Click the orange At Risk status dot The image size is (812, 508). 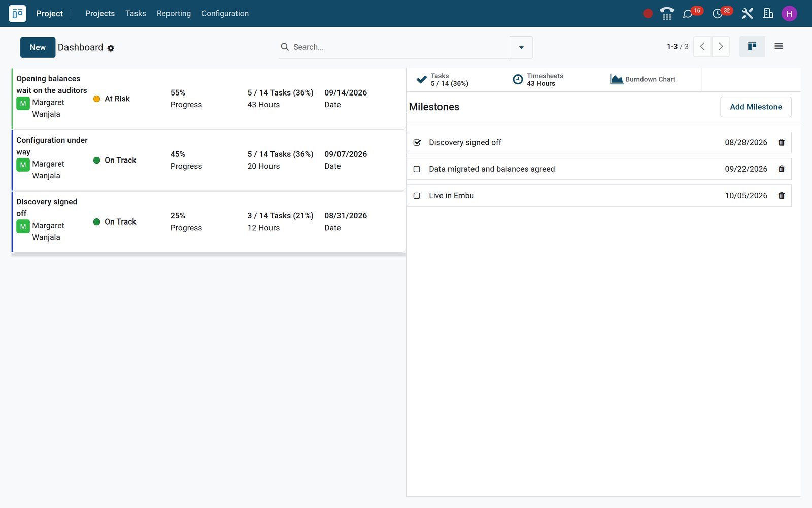coord(96,99)
